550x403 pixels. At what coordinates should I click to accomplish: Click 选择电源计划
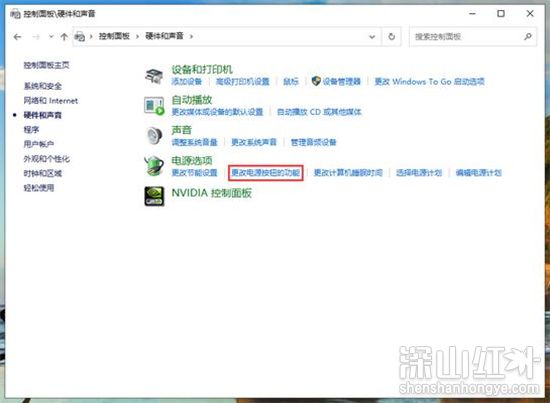[419, 173]
